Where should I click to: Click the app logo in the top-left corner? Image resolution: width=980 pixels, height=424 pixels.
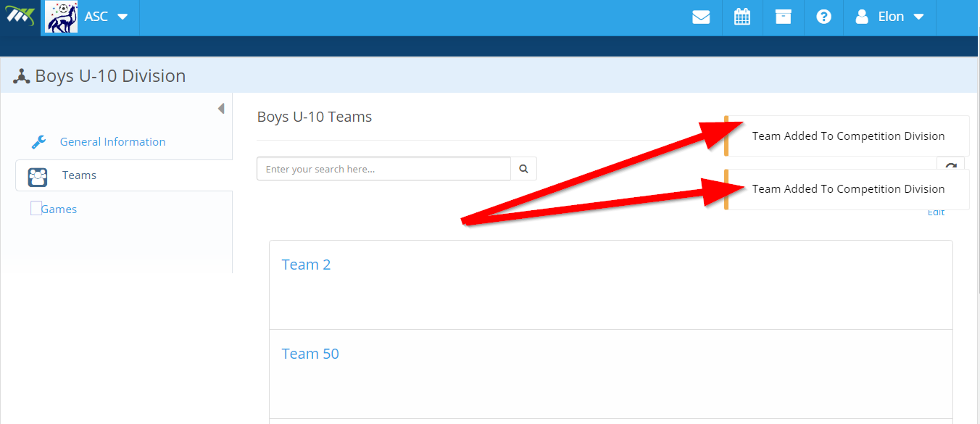[20, 17]
